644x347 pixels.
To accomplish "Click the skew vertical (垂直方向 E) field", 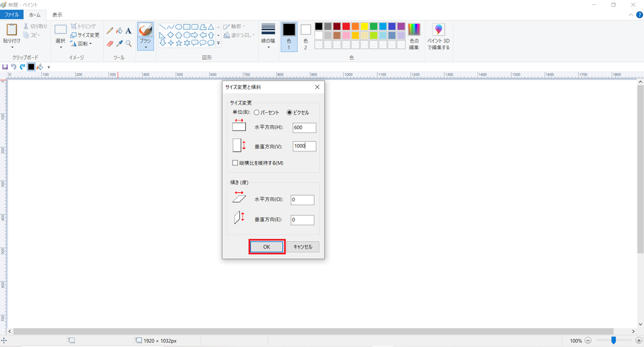I will point(302,220).
